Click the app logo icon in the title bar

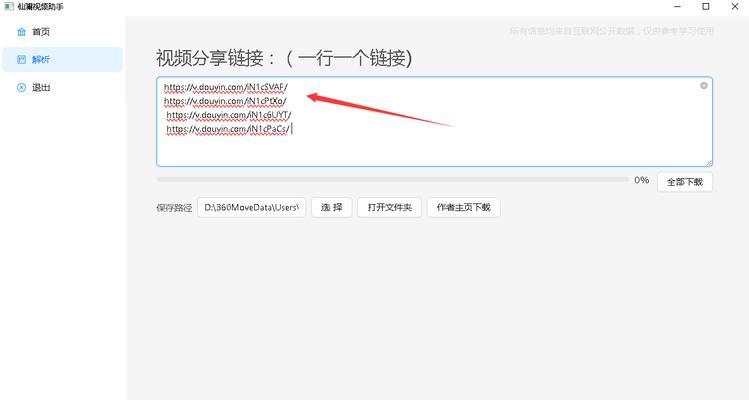point(8,6)
